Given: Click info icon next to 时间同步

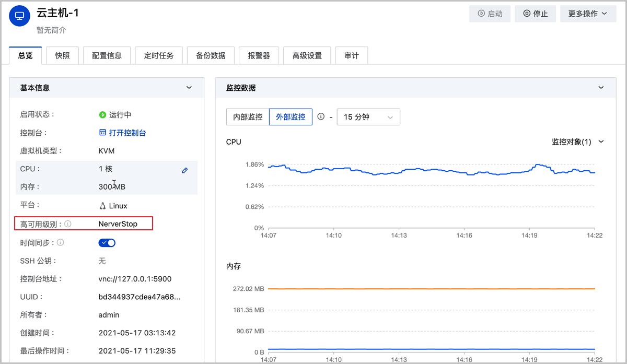Looking at the screenshot, I should coord(61,242).
